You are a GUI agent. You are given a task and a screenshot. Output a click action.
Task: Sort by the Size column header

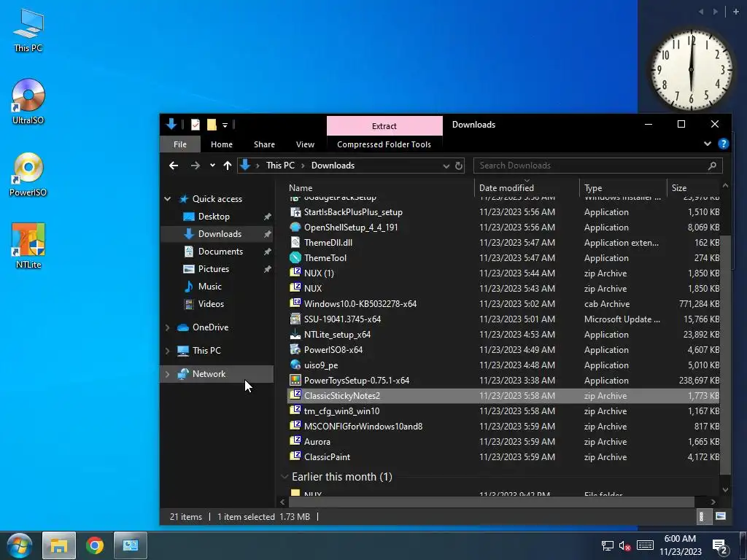click(694, 187)
